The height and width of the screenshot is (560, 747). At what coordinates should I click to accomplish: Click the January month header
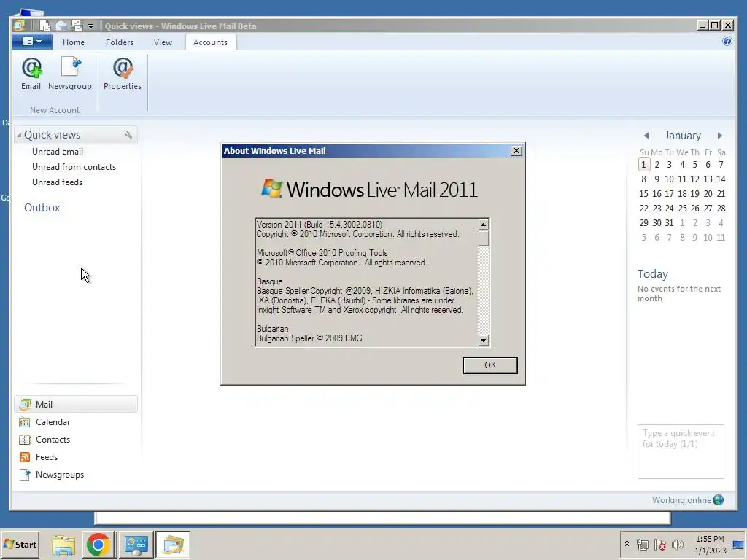pyautogui.click(x=683, y=136)
